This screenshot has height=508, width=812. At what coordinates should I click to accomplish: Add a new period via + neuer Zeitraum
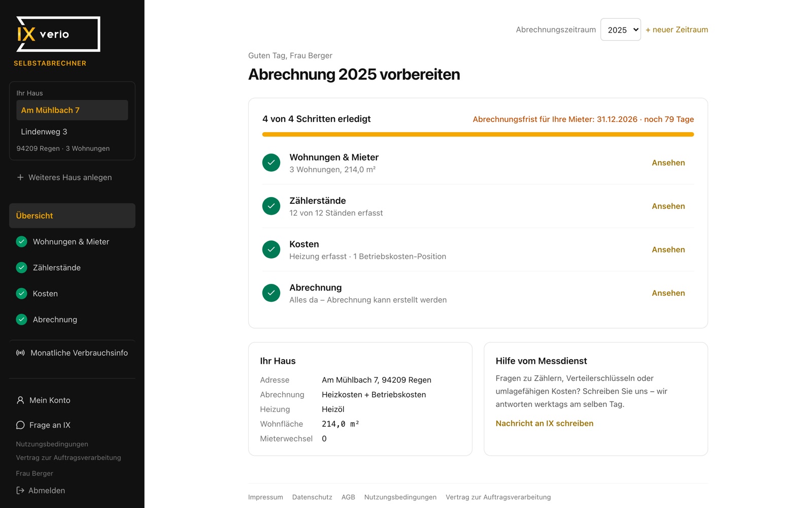[676, 29]
